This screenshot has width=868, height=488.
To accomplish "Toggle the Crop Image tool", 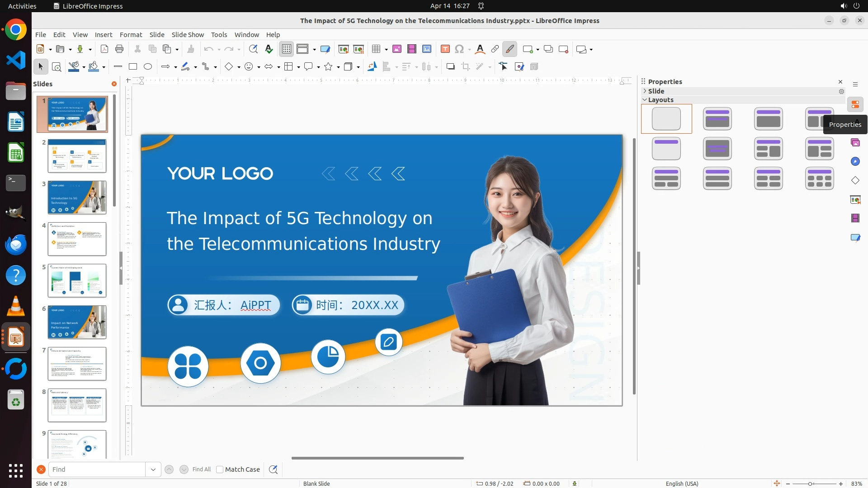I will [466, 67].
